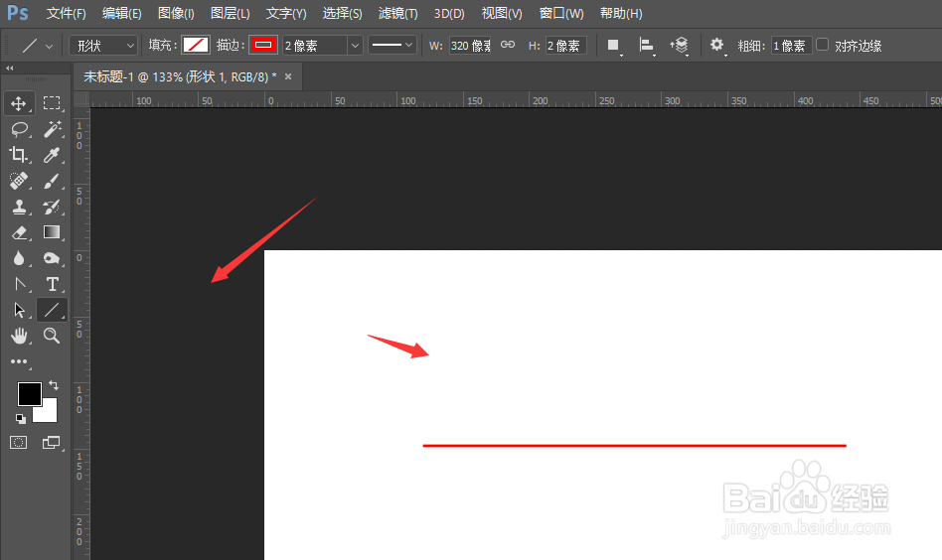The image size is (942, 560).
Task: Open the 编辑(E) menu
Action: pos(122,13)
